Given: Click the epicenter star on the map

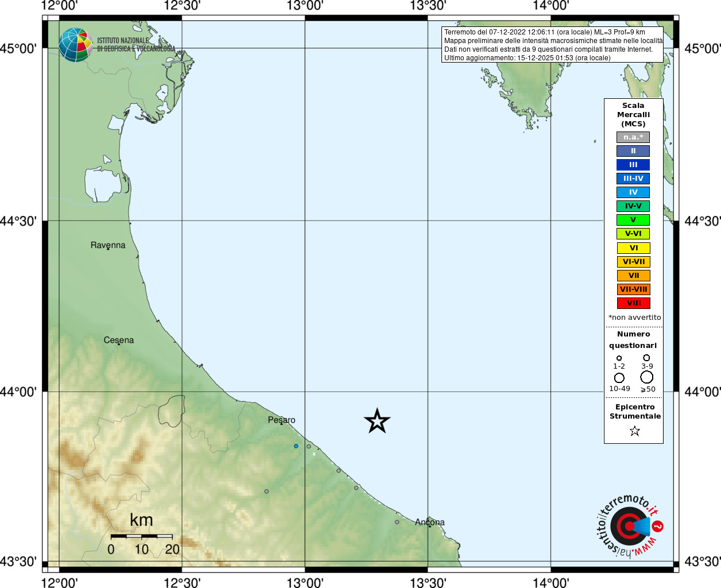Looking at the screenshot, I should pyautogui.click(x=377, y=421).
